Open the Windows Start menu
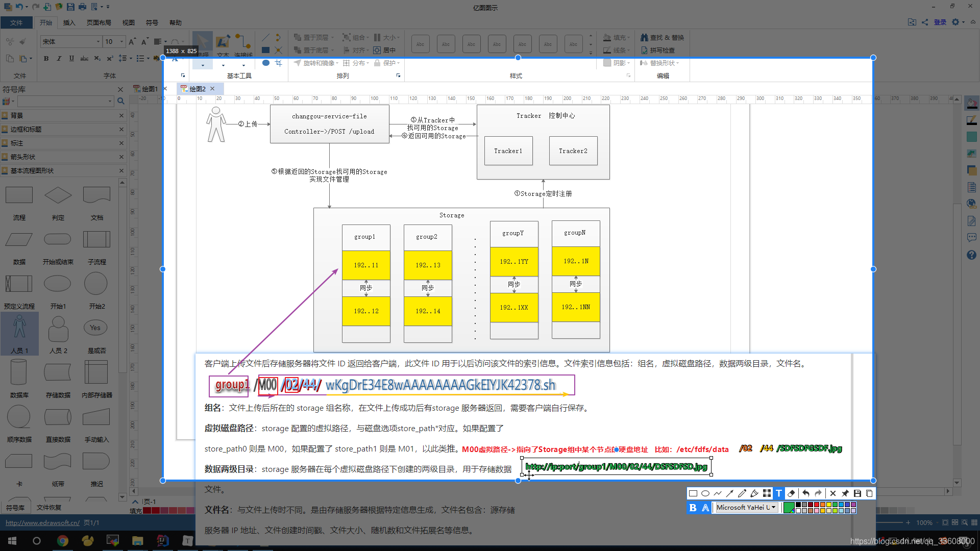980x551 pixels. point(12,541)
